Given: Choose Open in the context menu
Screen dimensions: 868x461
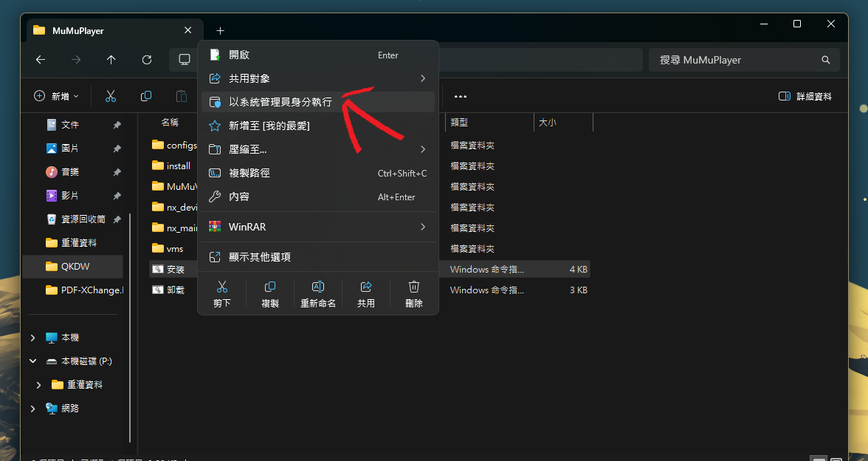Looking at the screenshot, I should 317,55.
